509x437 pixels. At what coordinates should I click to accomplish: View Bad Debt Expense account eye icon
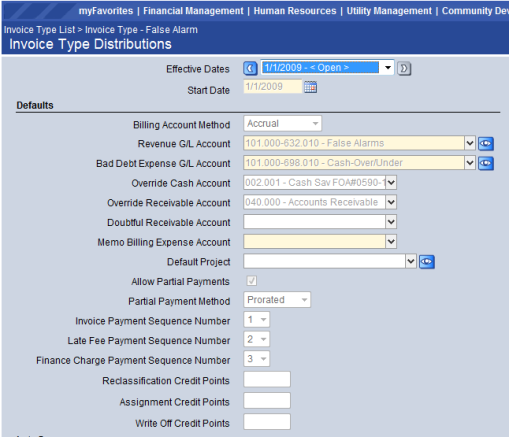coord(486,163)
